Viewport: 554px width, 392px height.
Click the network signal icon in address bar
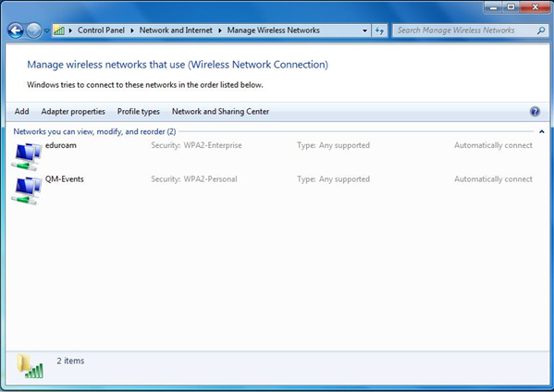(x=59, y=31)
